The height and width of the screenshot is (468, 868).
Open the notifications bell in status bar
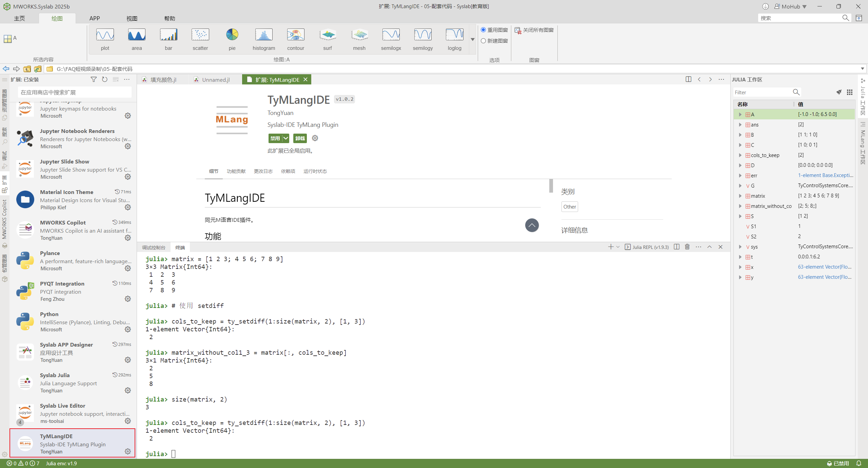[859, 463]
